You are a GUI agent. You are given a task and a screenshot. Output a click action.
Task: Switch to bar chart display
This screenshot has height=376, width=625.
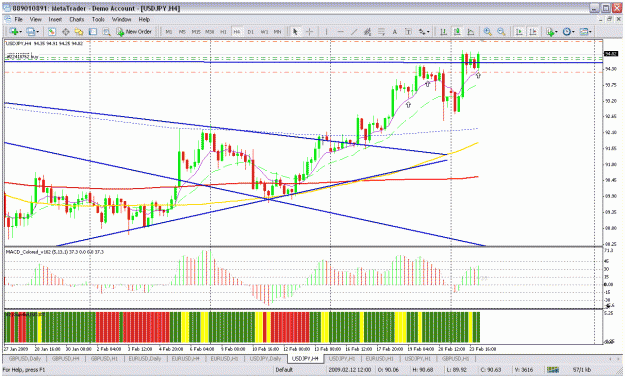coord(443,31)
